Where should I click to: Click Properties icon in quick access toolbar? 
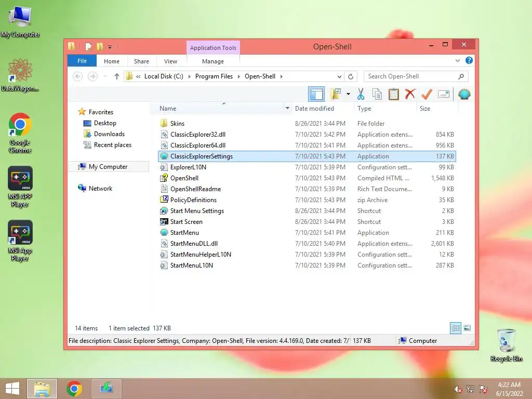coord(88,46)
